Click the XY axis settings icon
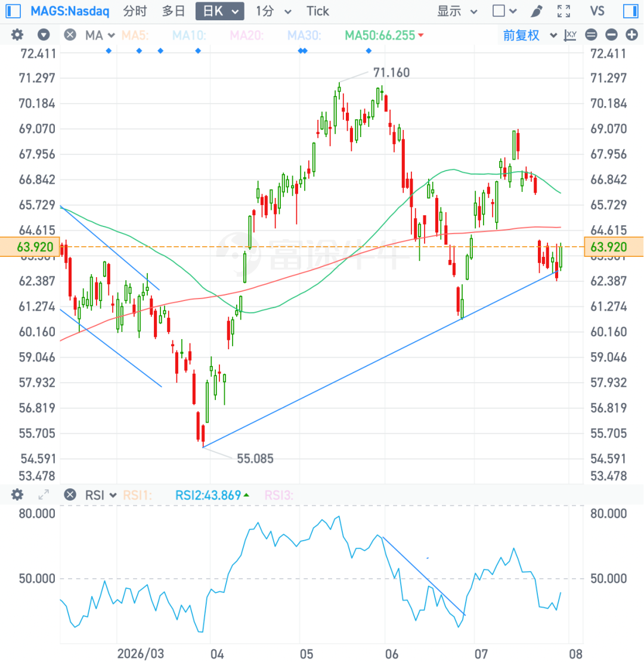Viewport: 644px width, 664px height. click(570, 35)
